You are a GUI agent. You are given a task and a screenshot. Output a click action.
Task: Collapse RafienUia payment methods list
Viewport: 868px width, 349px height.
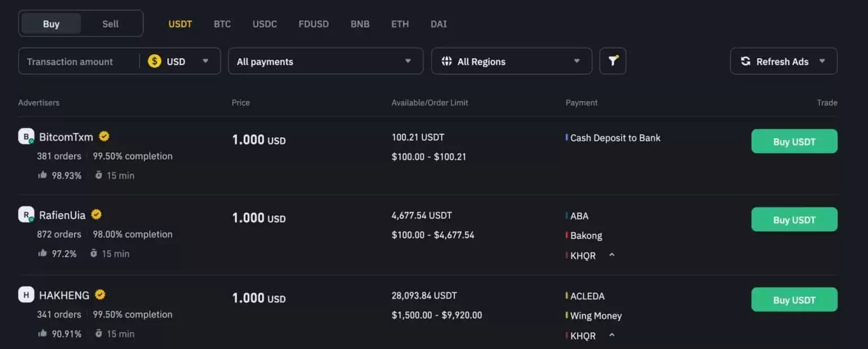(611, 255)
